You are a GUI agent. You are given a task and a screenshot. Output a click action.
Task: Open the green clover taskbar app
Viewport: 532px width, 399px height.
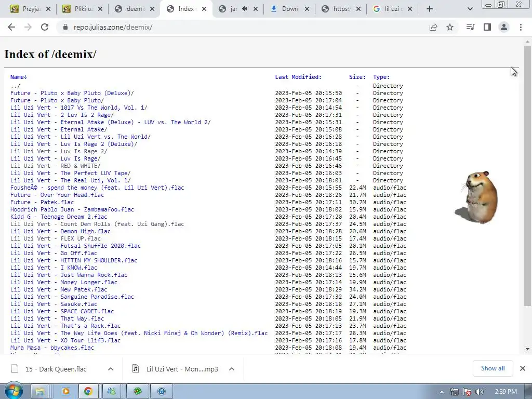(x=137, y=392)
